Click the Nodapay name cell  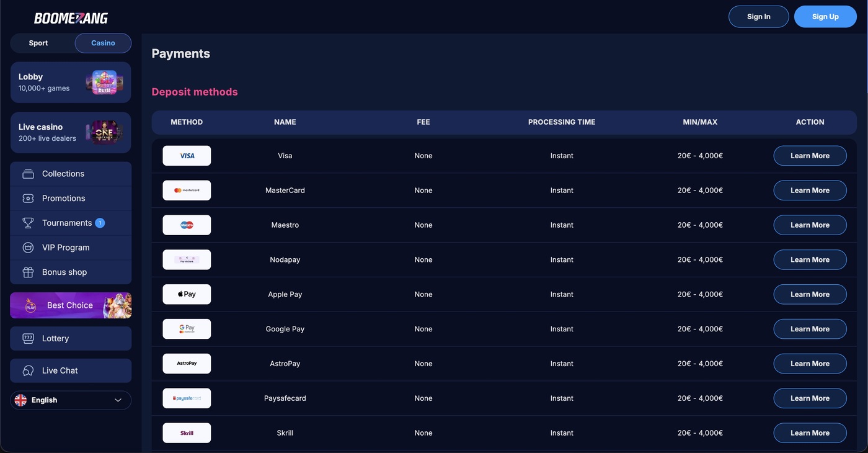click(x=285, y=260)
